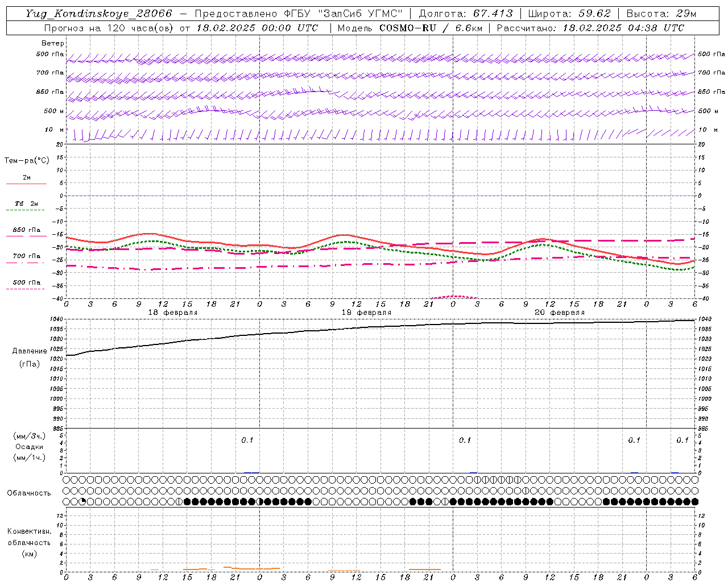Click the "Осадки" precipitation label

(x=30, y=447)
